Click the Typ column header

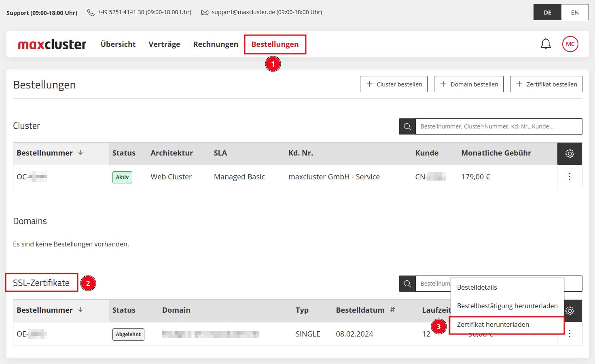[x=302, y=310]
